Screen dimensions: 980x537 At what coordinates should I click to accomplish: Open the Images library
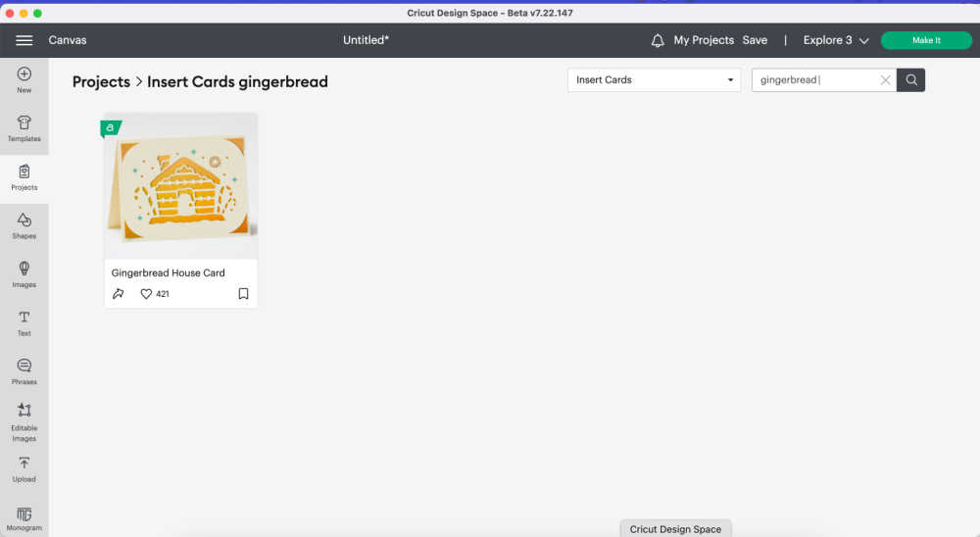pyautogui.click(x=24, y=273)
